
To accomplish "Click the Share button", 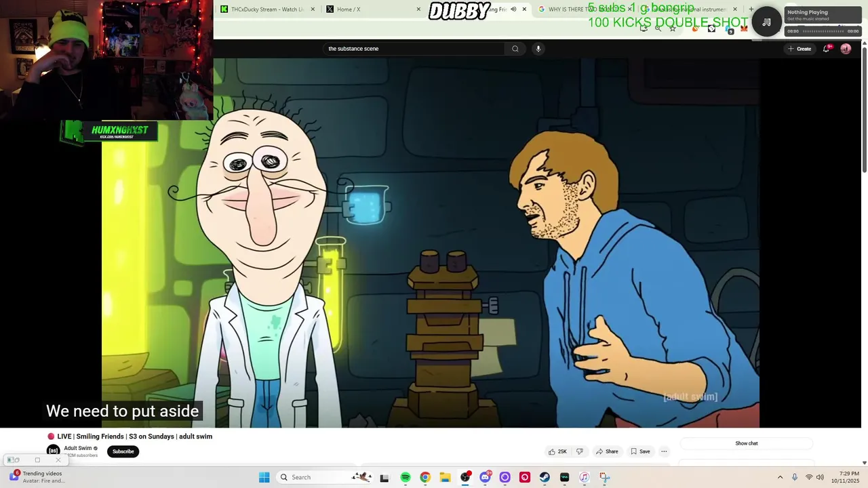I will coord(607,451).
